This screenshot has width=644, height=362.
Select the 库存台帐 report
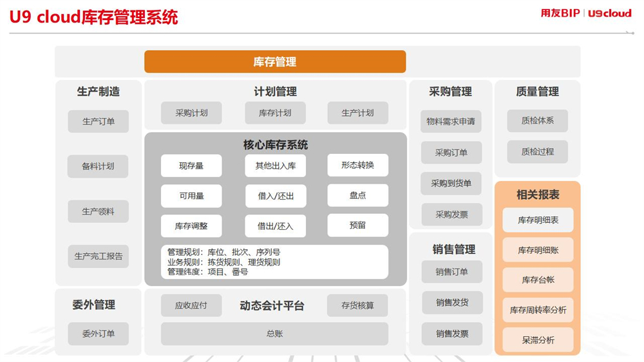click(x=538, y=280)
